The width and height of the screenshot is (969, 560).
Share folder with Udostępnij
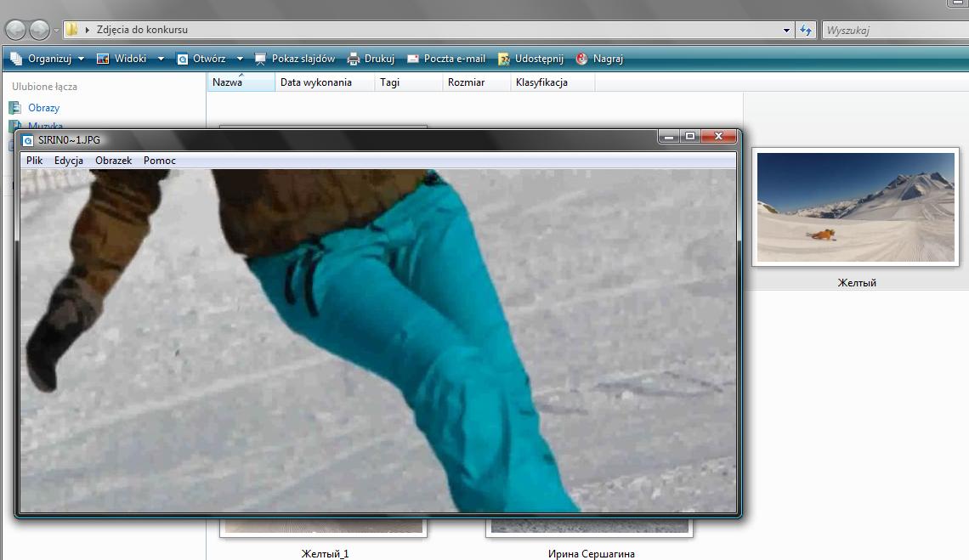click(x=531, y=59)
